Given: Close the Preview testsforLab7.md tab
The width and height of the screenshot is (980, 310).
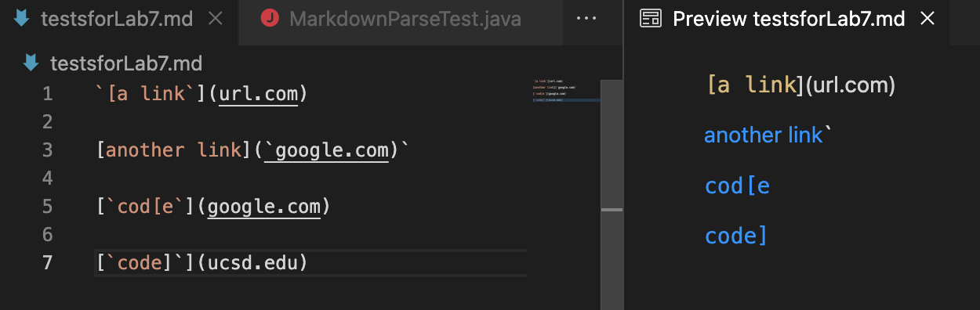Looking at the screenshot, I should 927,20.
